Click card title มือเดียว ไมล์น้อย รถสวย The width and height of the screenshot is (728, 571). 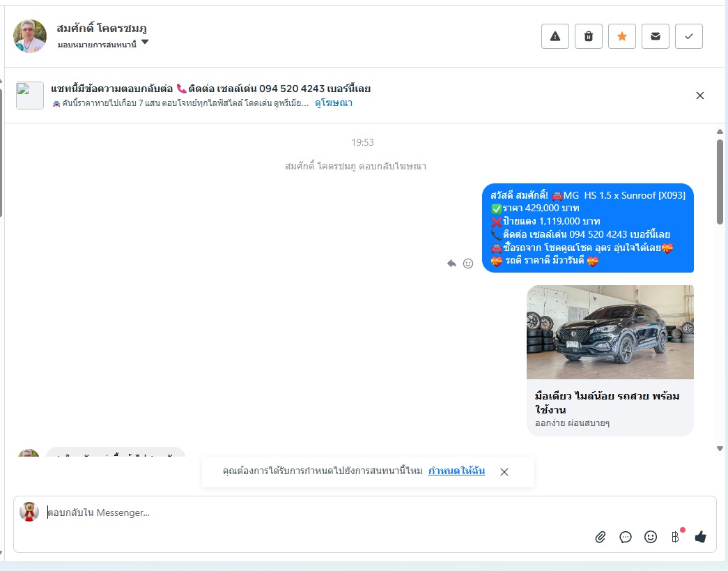click(607, 403)
